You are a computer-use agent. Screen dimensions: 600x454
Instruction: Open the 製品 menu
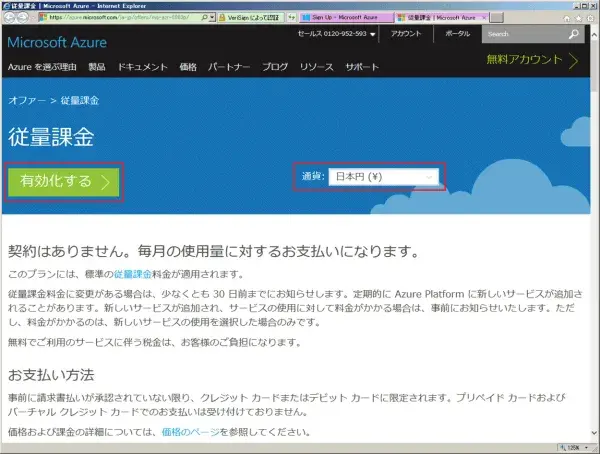pyautogui.click(x=97, y=67)
